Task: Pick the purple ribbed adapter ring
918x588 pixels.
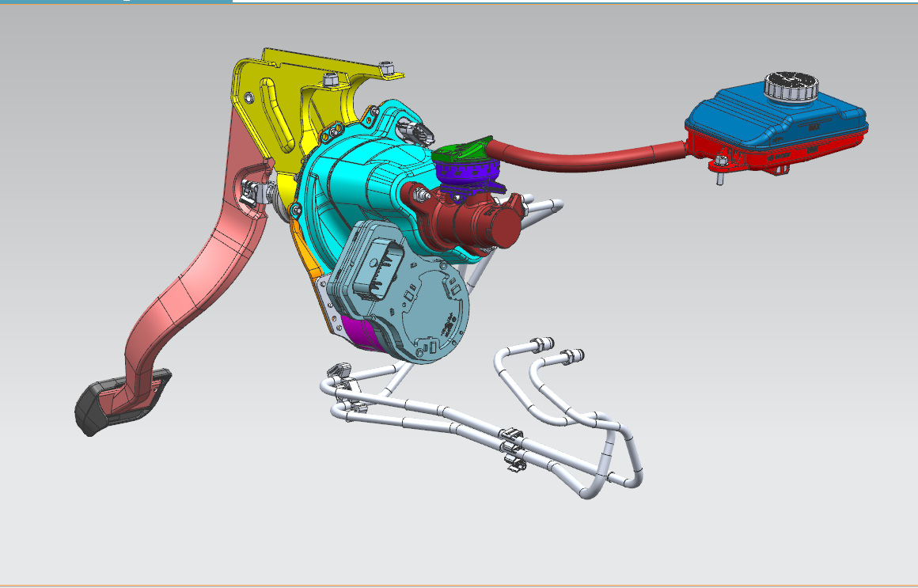Action: [467, 173]
